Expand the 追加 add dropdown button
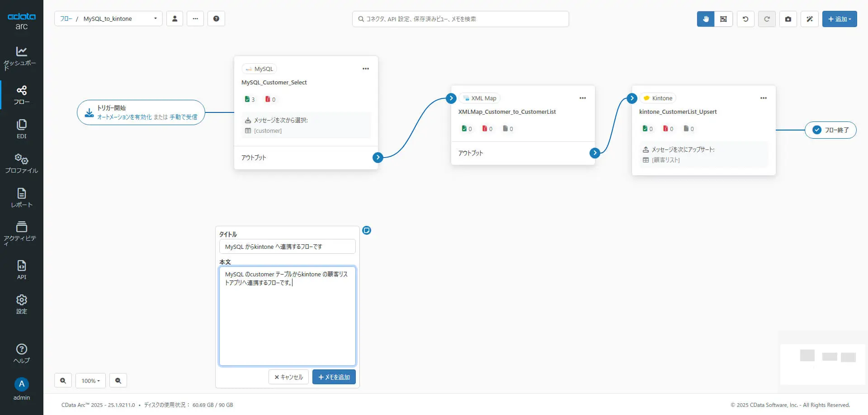The image size is (868, 415). click(x=840, y=19)
